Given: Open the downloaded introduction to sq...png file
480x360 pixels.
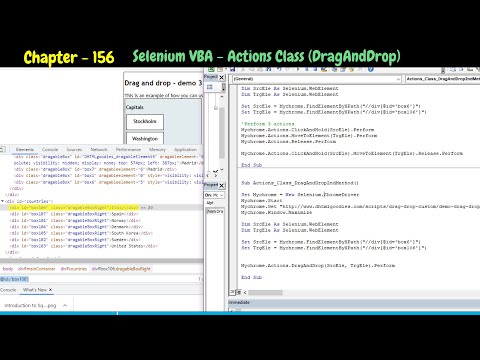Looking at the screenshot, I should pyautogui.click(x=30, y=305).
